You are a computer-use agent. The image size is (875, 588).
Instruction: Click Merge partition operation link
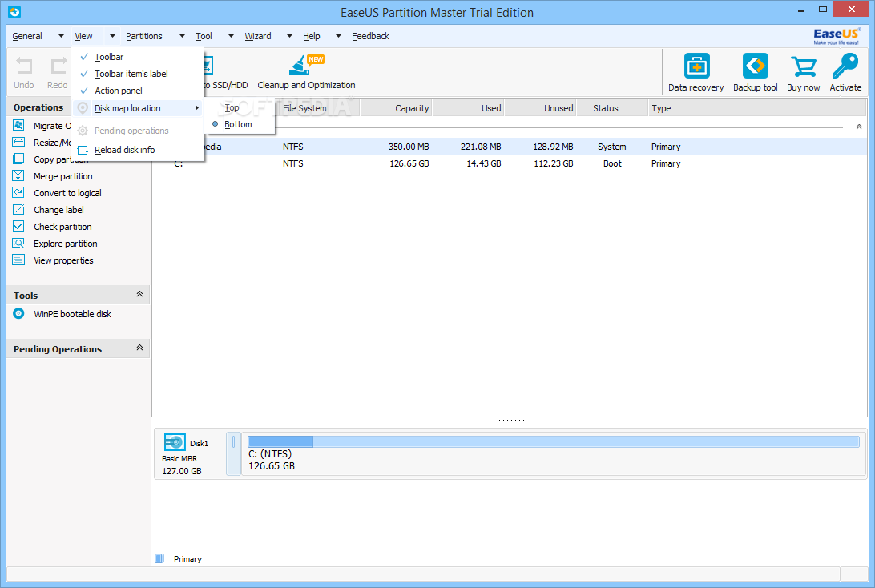point(63,176)
